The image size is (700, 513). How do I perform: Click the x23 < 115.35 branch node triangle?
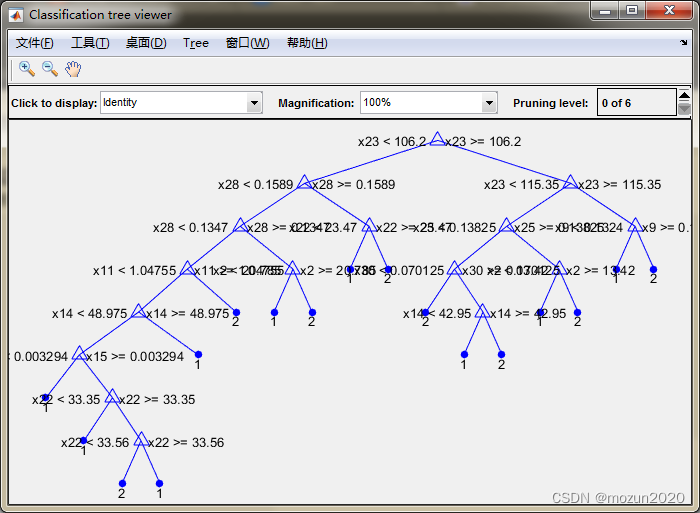tap(570, 182)
